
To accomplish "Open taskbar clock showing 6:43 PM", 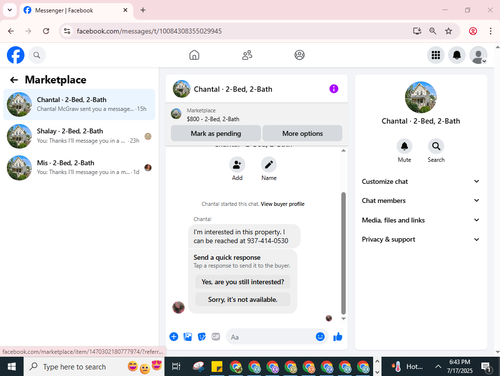I will click(460, 366).
